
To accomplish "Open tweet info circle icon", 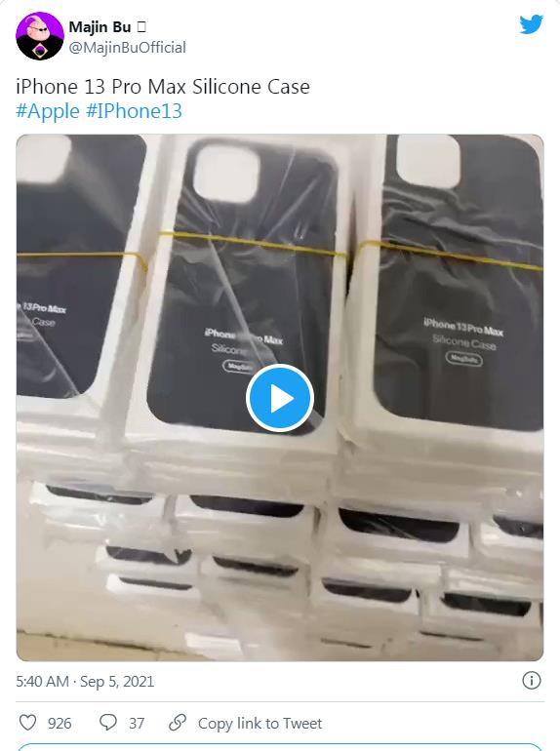I will click(532, 680).
